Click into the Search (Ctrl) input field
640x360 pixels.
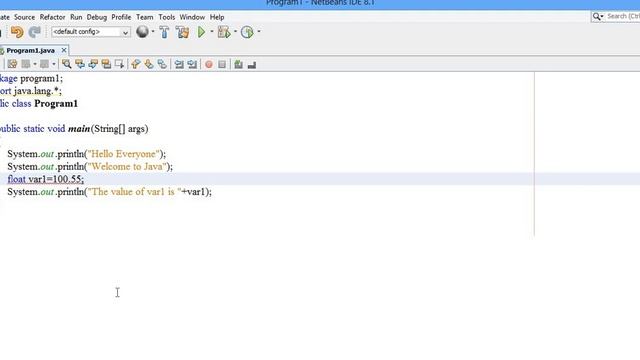623,16
